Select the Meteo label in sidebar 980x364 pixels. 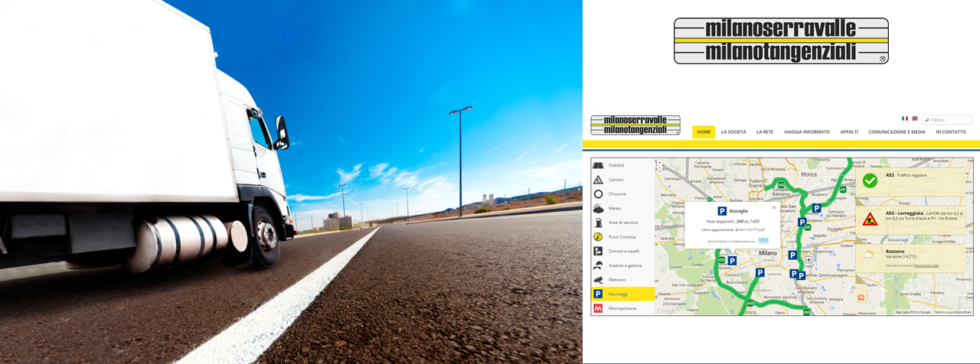pos(615,208)
